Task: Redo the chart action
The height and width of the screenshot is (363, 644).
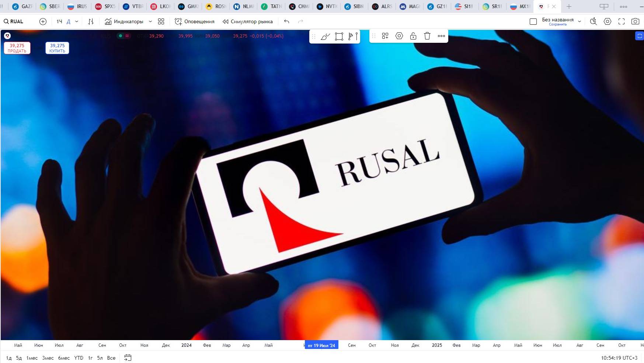Action: pyautogui.click(x=300, y=21)
